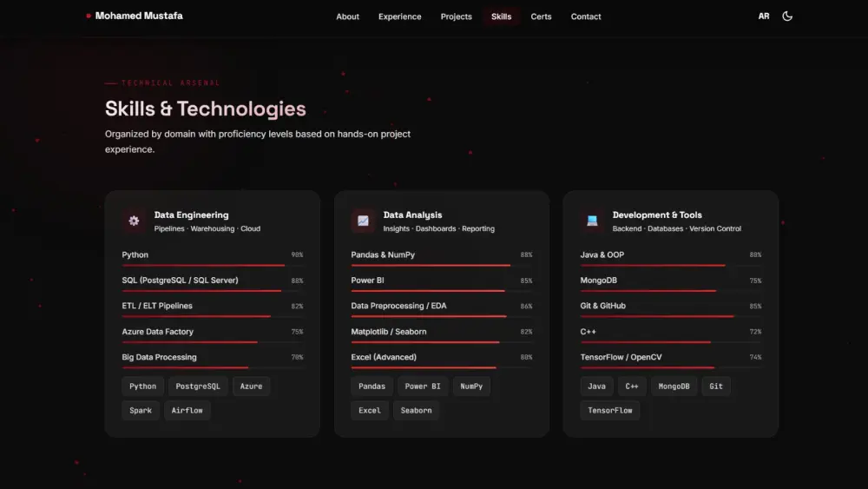Switch the site language to AR
Screen dimensions: 868x489
763,16
